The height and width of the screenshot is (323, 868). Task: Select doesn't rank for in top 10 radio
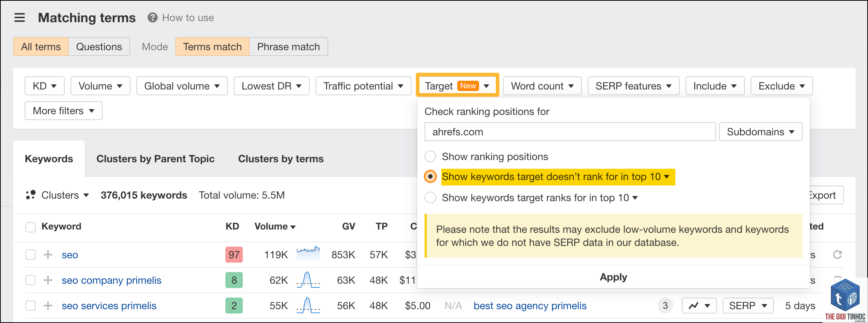[430, 177]
